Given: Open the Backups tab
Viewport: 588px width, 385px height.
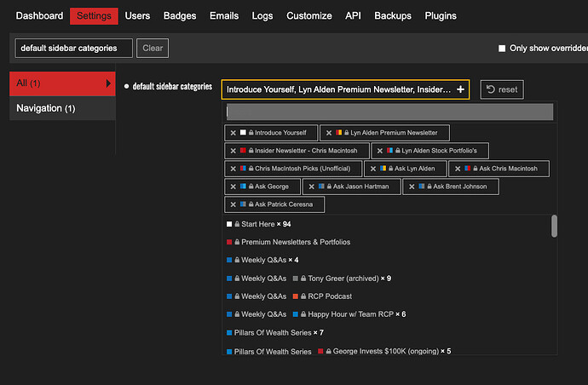Looking at the screenshot, I should point(393,15).
